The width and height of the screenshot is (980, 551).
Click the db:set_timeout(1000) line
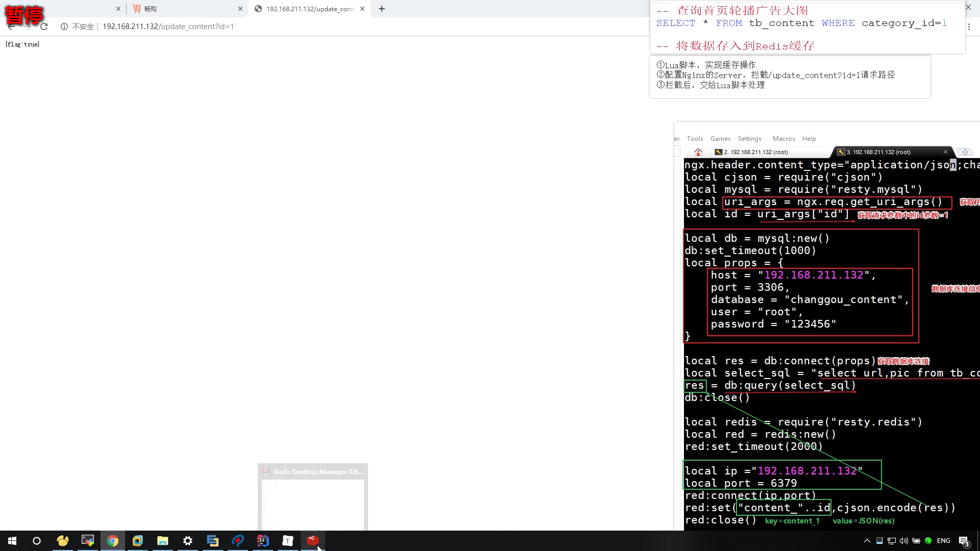pyautogui.click(x=750, y=251)
